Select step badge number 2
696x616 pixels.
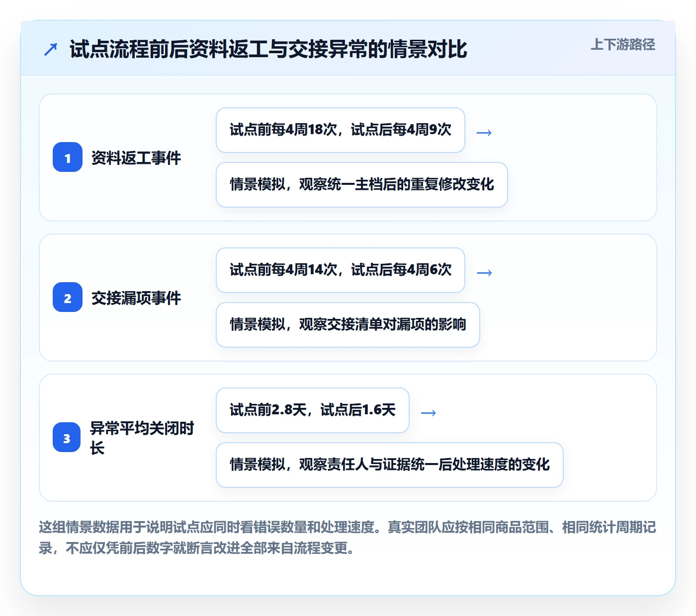68,298
